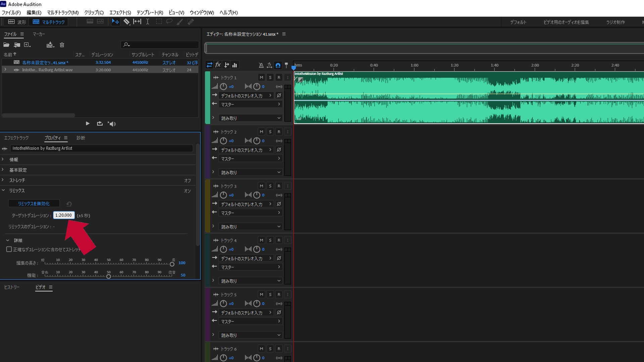Open Track 1 master output dropdown
The height and width of the screenshot is (362, 644).
point(251,104)
